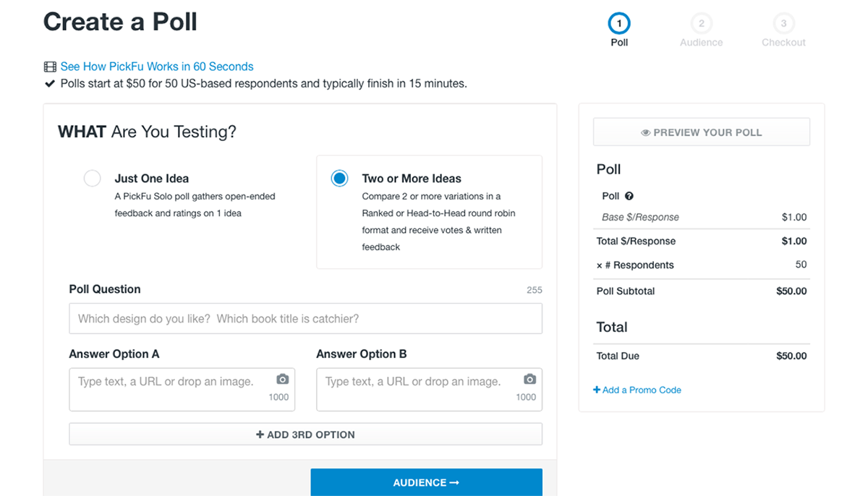Viewport: 868px width, 496px height.
Task: Click the Two or More Ideas description text
Action: point(439,221)
